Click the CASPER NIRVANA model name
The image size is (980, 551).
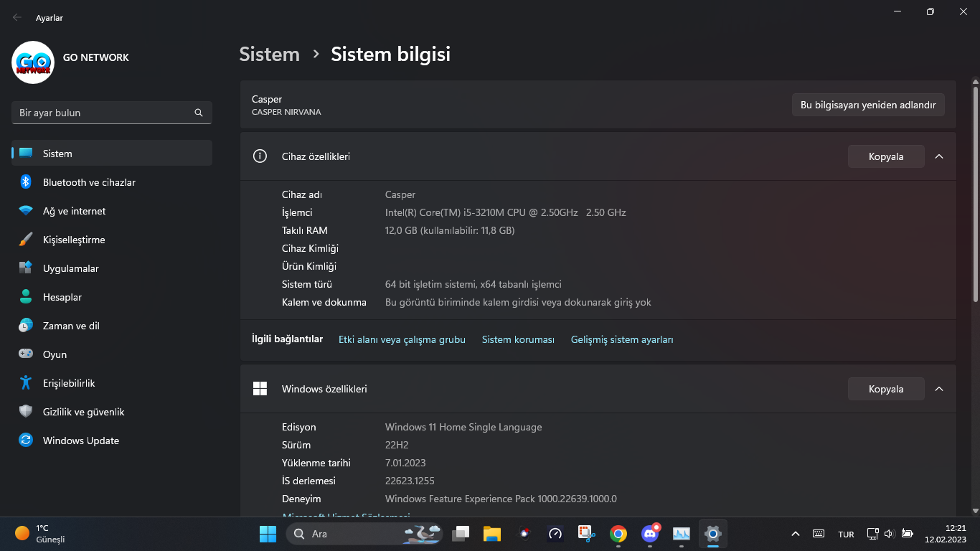[x=286, y=112]
